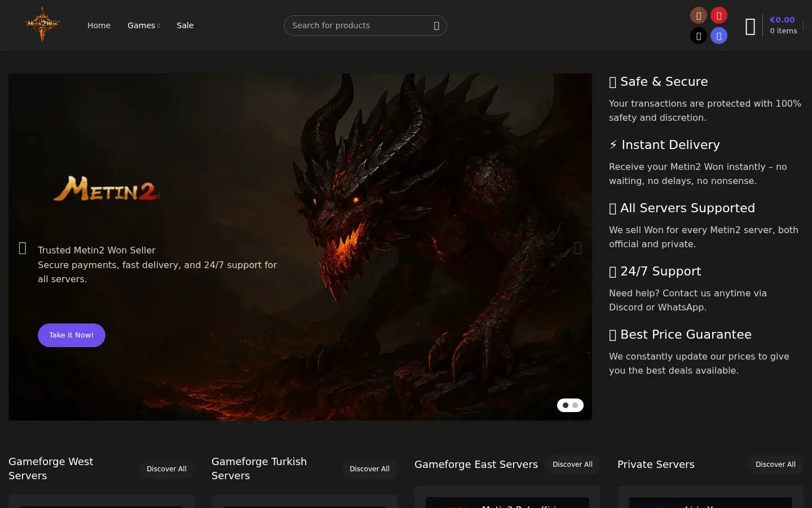Go to next slide with right arrow
The width and height of the screenshot is (812, 508).
coord(578,248)
